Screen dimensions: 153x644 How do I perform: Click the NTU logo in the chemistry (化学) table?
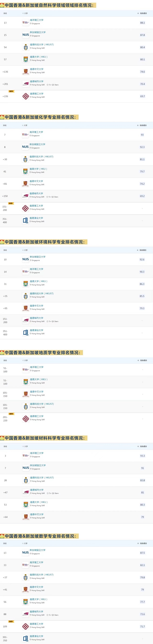[x=25, y=135]
